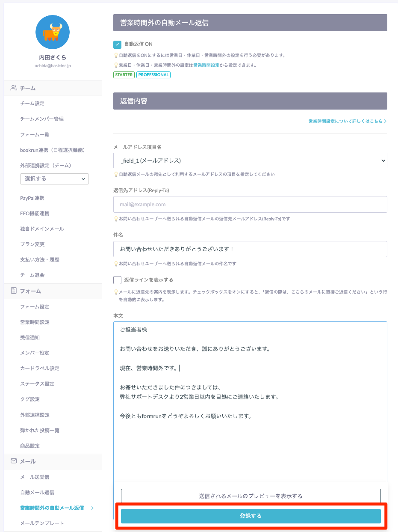Open EFO機能連携 in the sidebar

tap(35, 214)
